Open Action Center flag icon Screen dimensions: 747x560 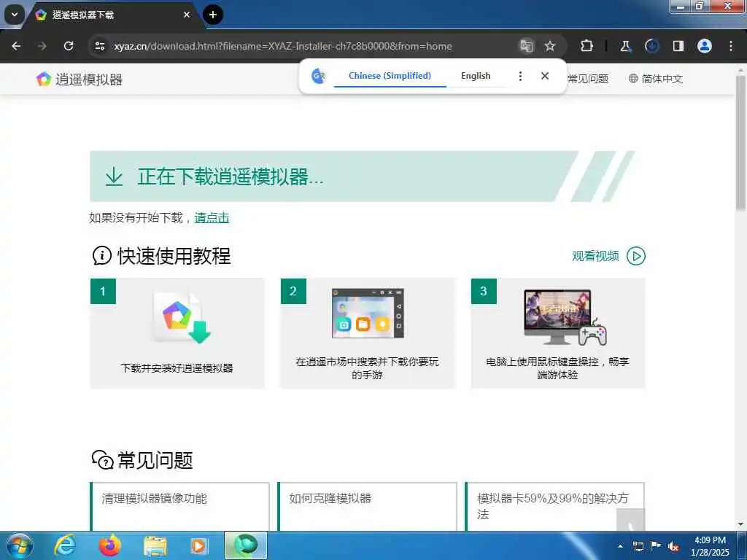(x=656, y=546)
